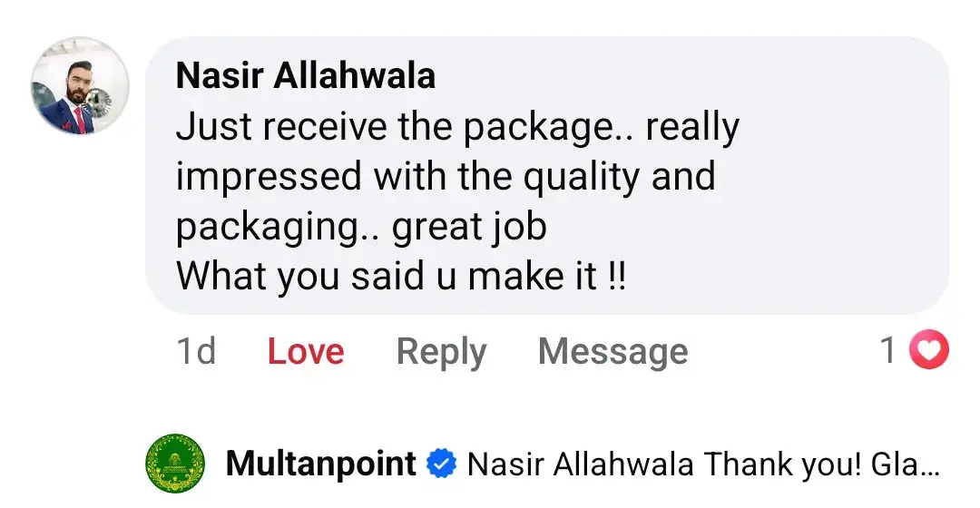
Task: Reply to Nasir Allahwala's comment
Action: click(x=441, y=352)
